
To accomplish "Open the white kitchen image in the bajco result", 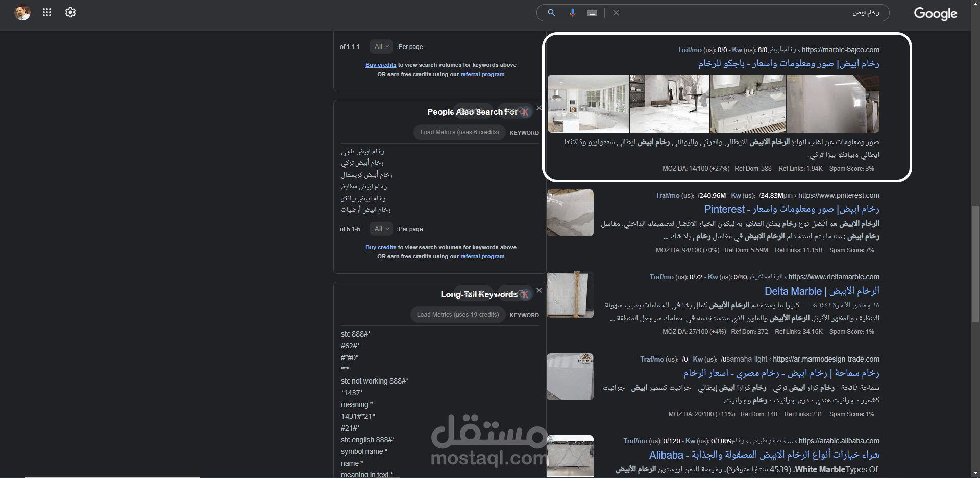I will point(589,104).
